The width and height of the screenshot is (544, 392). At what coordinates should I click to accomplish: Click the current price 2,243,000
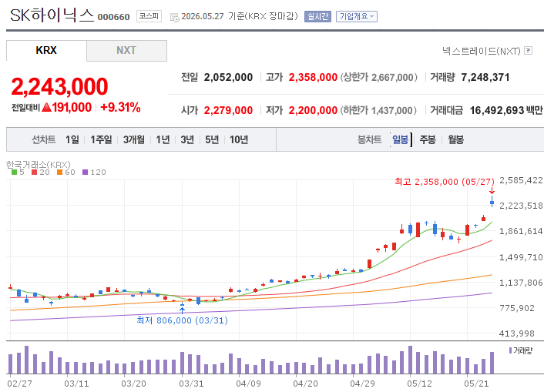pyautogui.click(x=59, y=86)
